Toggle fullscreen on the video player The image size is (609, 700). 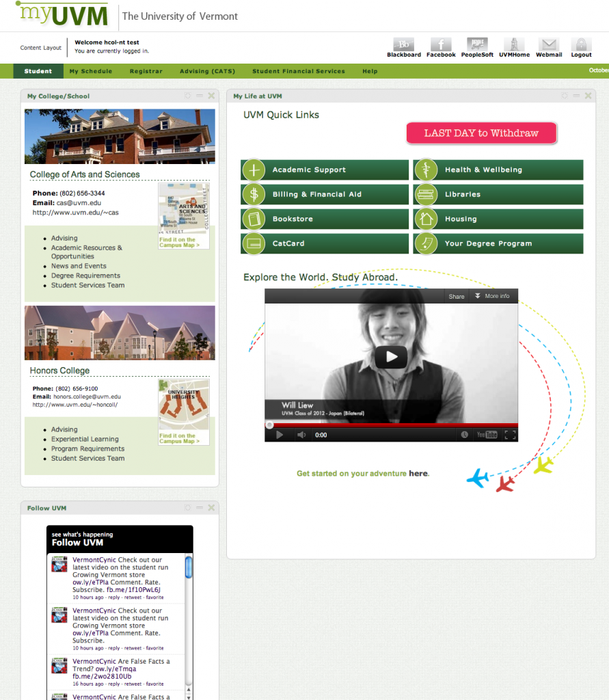511,435
